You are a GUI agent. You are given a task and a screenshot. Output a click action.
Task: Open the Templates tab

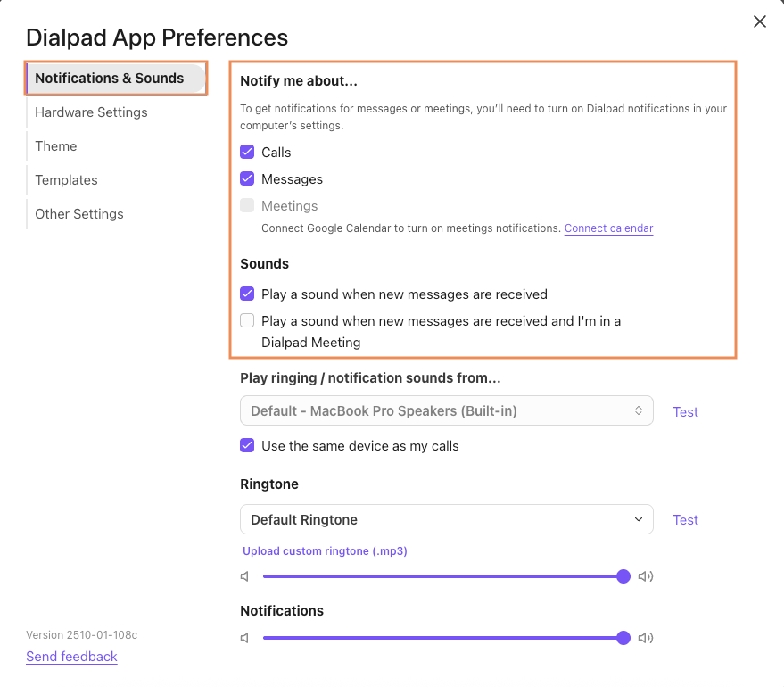pos(66,180)
